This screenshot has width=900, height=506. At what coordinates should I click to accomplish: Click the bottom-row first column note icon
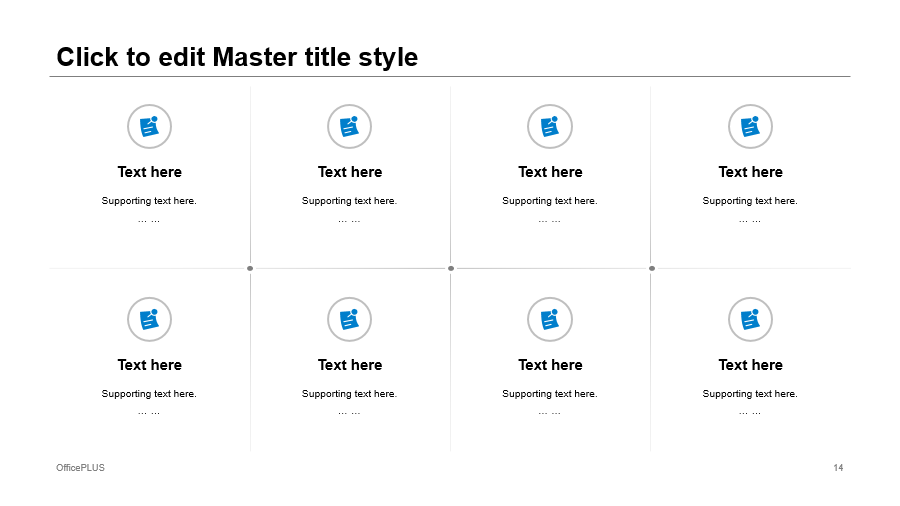click(149, 320)
